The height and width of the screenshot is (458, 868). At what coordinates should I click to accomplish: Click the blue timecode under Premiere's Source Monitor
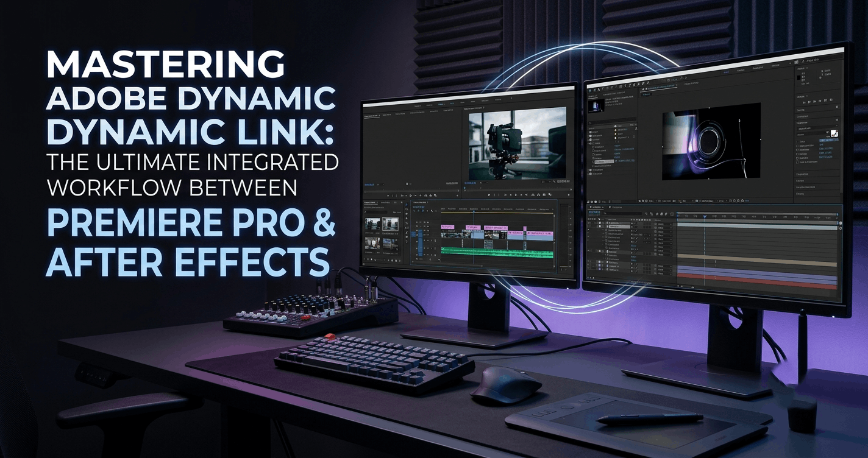(x=369, y=185)
